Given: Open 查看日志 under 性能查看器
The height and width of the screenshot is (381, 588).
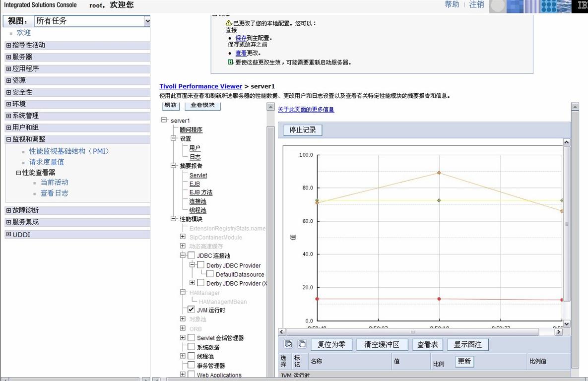Looking at the screenshot, I should click(x=55, y=193).
